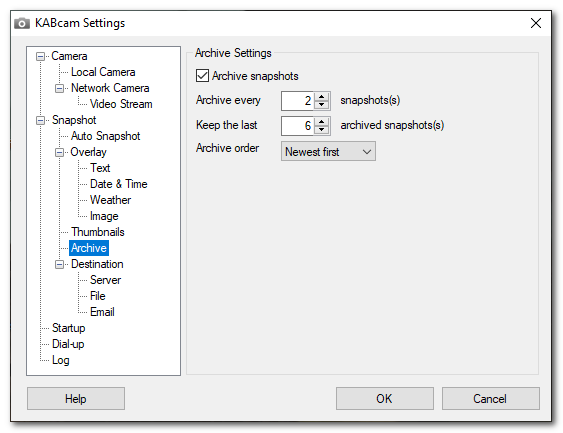
Task: Go to the Thumbnails settings page
Action: click(98, 232)
